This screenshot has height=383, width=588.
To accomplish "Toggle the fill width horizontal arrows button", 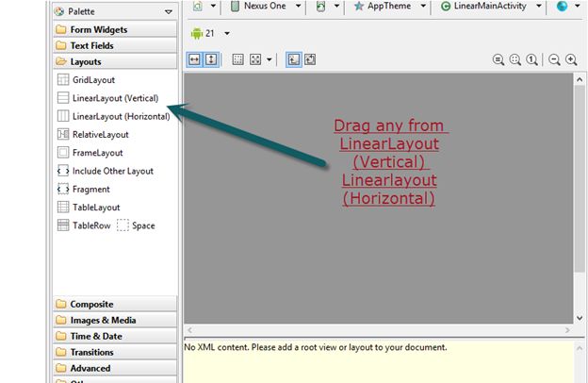I will [x=194, y=59].
